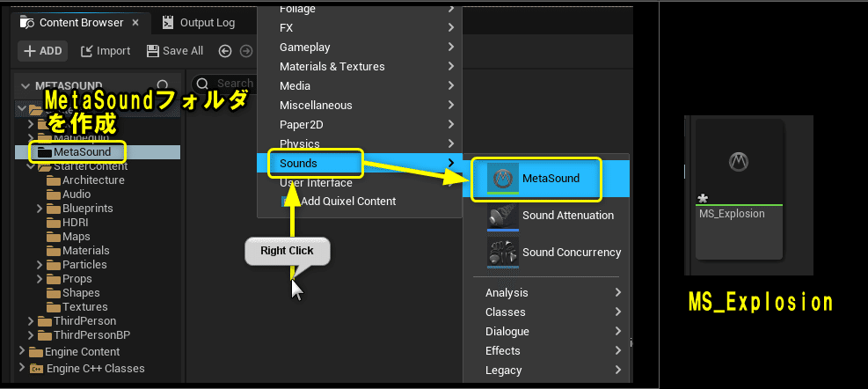This screenshot has height=389, width=868.
Task: Open the Sounds submenu
Action: click(x=360, y=164)
